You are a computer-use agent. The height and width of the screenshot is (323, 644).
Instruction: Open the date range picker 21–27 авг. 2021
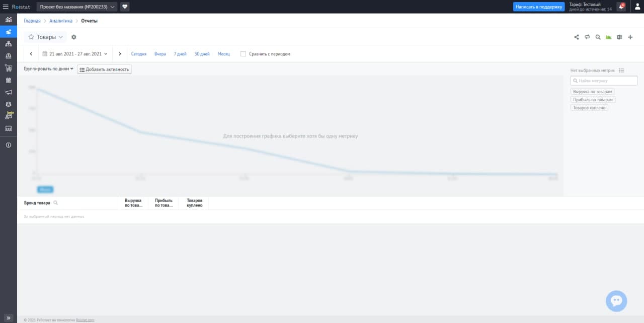75,54
